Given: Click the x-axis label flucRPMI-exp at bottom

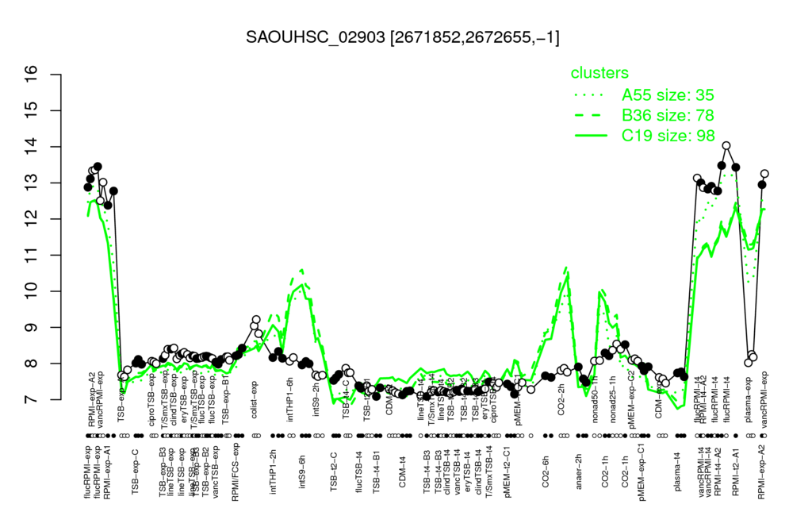Looking at the screenshot, I should coord(87,471).
